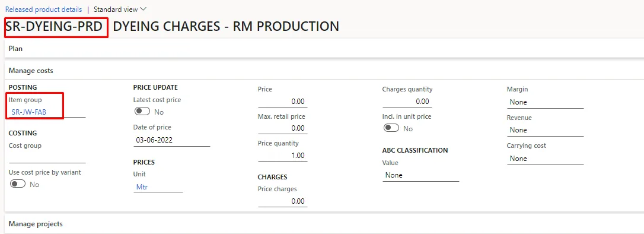Open the ABC classification Value dropdown
Image resolution: width=644 pixels, height=234 pixels.
click(x=420, y=175)
